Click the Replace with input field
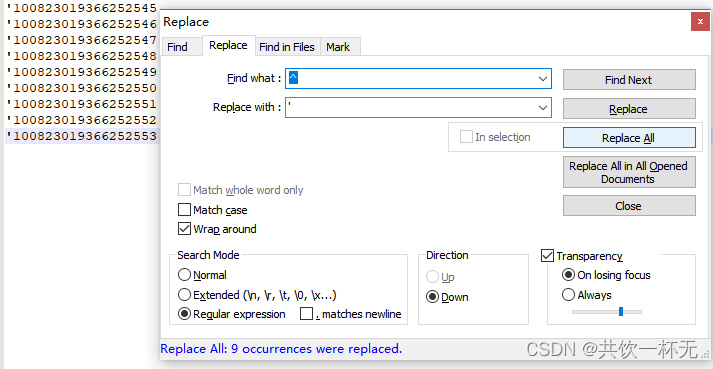Image resolution: width=713 pixels, height=369 pixels. (418, 108)
